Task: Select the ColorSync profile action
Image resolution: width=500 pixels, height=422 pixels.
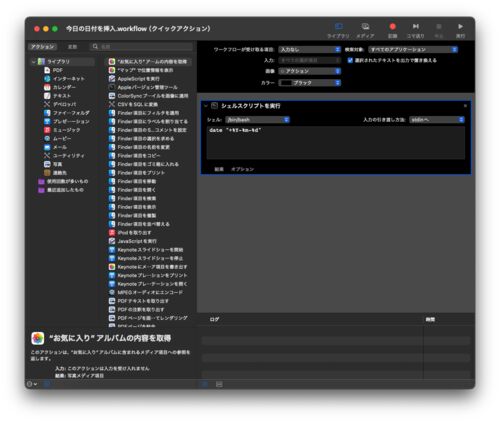Action: click(149, 96)
